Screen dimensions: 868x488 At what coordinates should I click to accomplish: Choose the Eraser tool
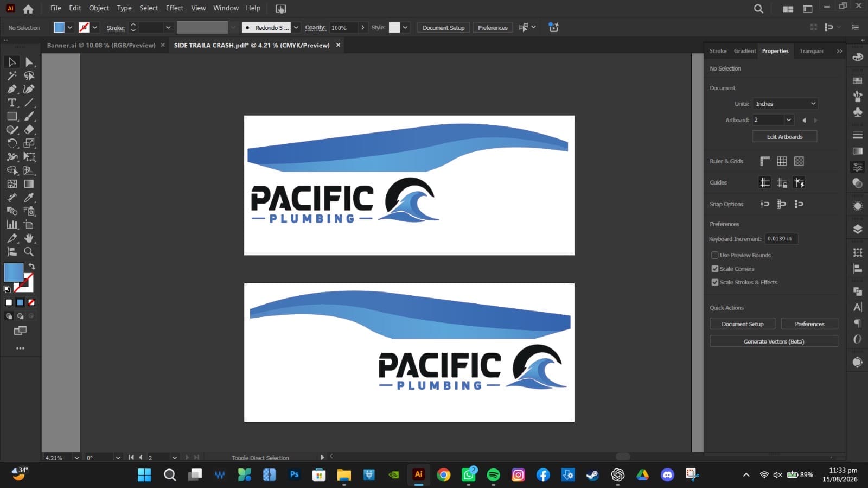(x=29, y=130)
